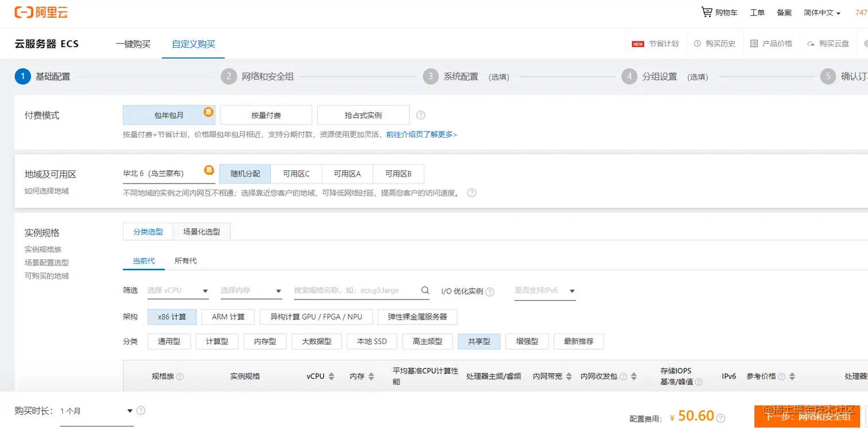Switch to 一键购买 tab
Image resolution: width=868 pixels, height=428 pixels.
tap(133, 44)
